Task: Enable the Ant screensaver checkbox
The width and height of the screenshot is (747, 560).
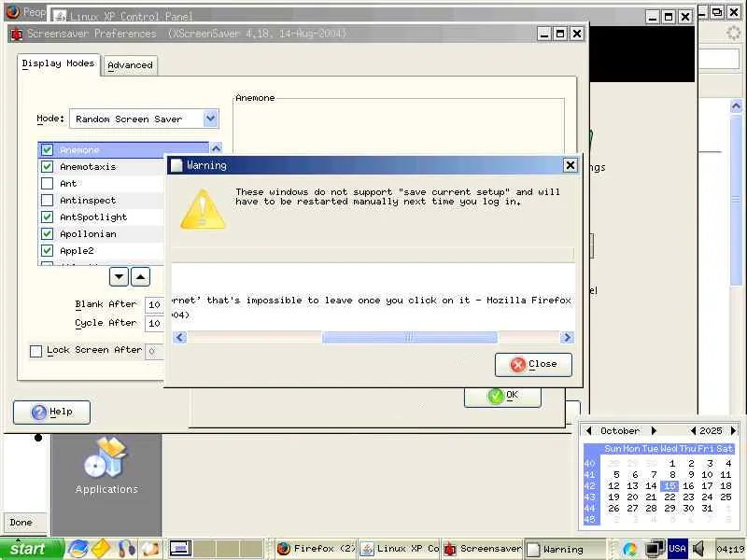Action: [x=47, y=183]
